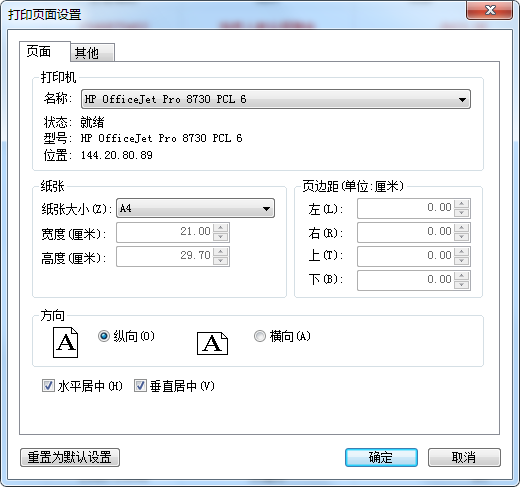Click 重置为默认设置 button
This screenshot has width=520, height=487.
[70, 457]
